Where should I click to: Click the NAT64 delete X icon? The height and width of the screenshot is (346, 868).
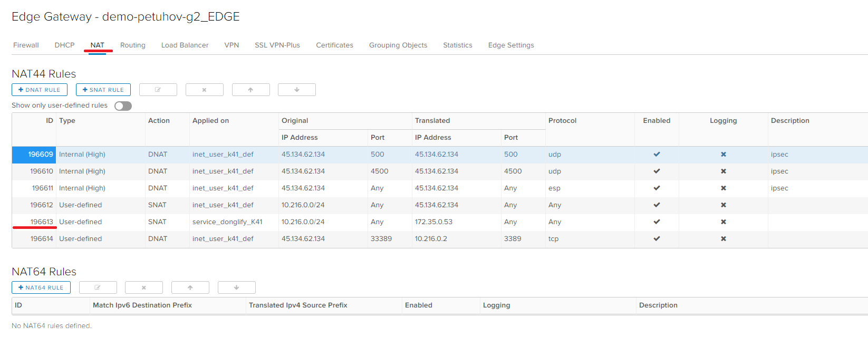(143, 287)
